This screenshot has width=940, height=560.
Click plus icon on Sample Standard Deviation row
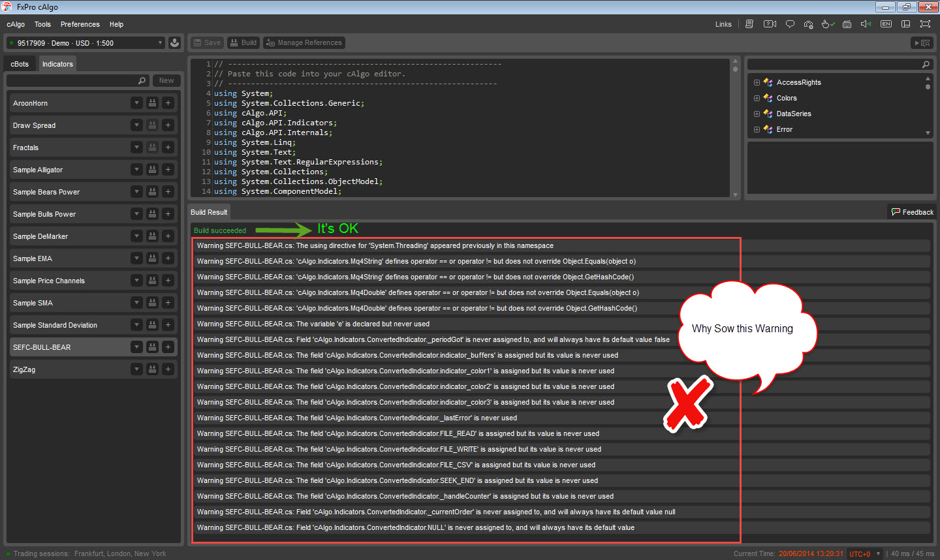click(168, 325)
